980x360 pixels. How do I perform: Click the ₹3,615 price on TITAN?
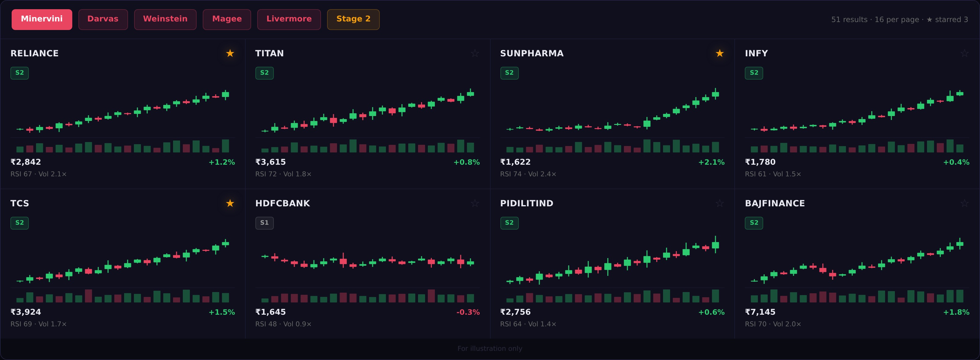coord(270,162)
